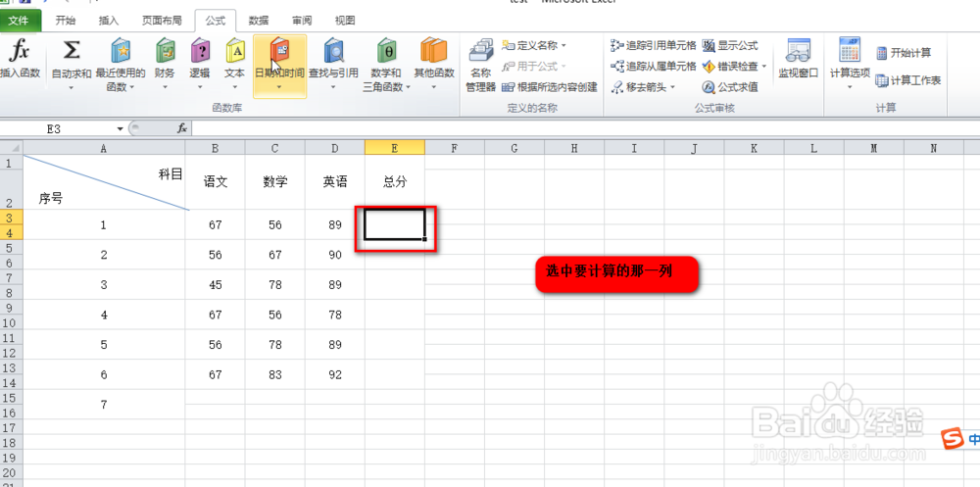Image resolution: width=980 pixels, height=487 pixels.
Task: Switch to the 视图 View tab
Action: pos(345,21)
